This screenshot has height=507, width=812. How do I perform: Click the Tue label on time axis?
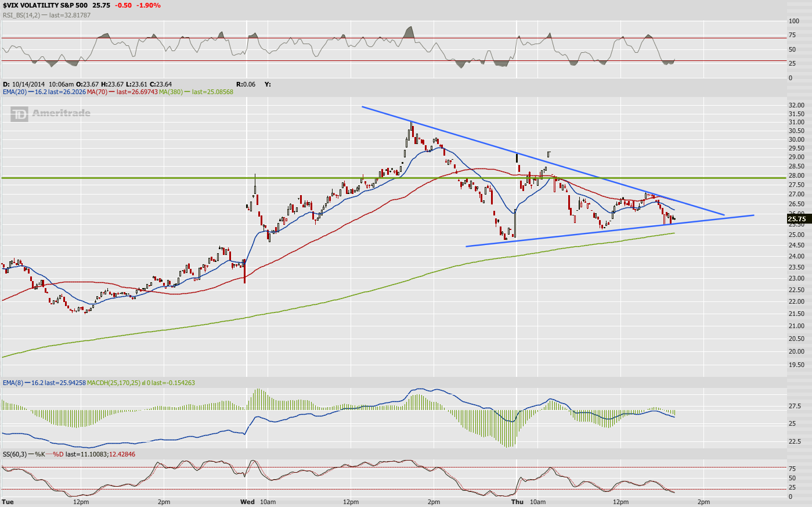[8, 502]
